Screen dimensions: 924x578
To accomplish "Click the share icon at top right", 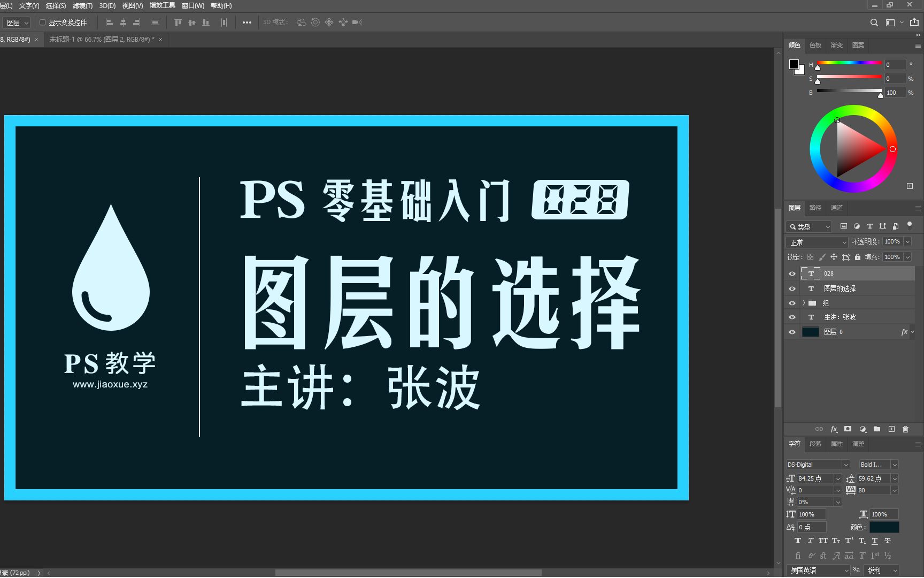I will (914, 22).
